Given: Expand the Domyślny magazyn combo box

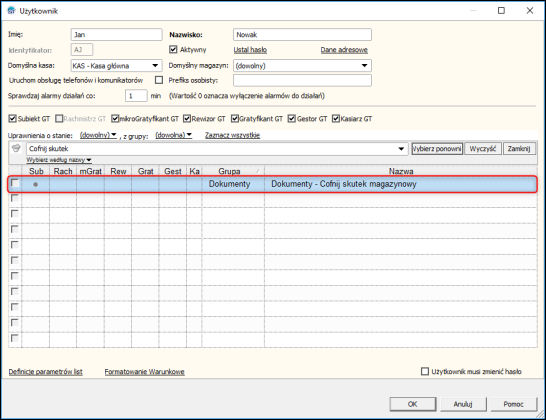Looking at the screenshot, I should [x=364, y=65].
